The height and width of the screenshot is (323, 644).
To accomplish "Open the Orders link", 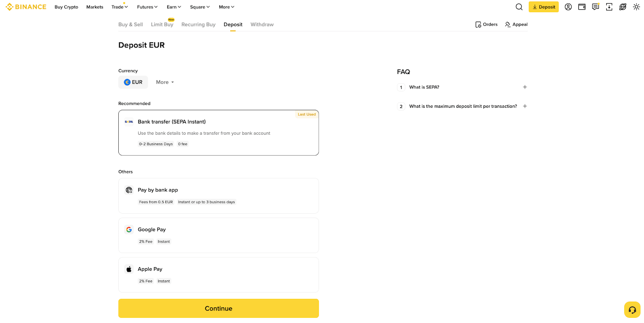I will (486, 25).
